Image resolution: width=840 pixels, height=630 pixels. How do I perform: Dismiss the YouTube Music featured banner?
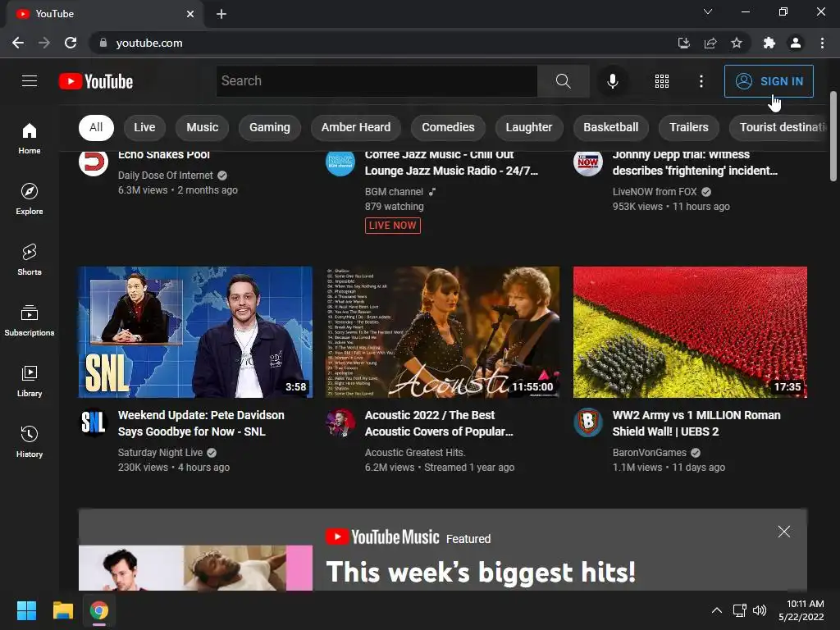783,532
